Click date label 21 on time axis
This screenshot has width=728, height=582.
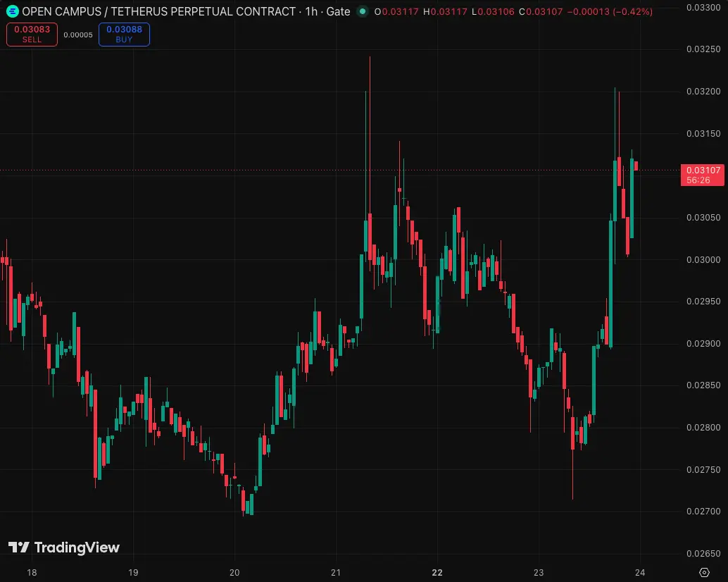pyautogui.click(x=336, y=572)
